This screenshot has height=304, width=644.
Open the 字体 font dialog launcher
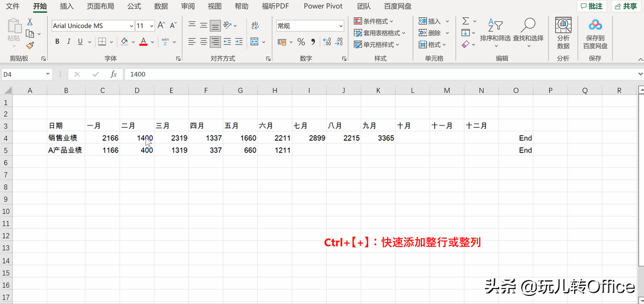tap(177, 59)
